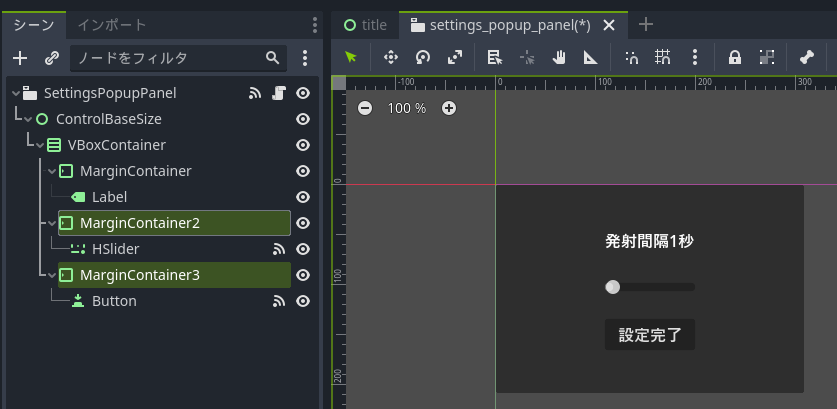Choose the Move mode tool
The image size is (837, 409).
tap(391, 57)
